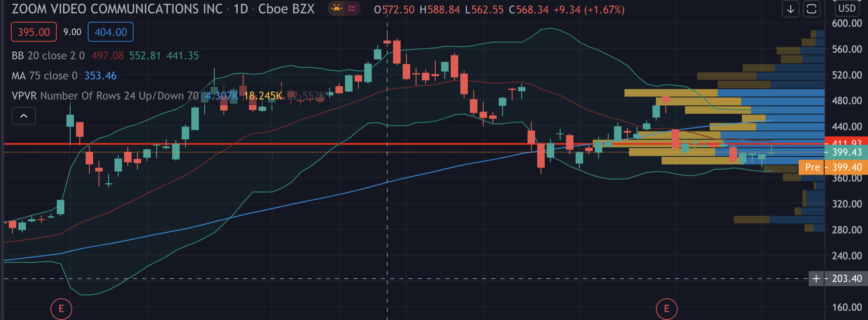This screenshot has width=868, height=320.
Task: Select the VPVR Number Of Rows indicator
Action: click(105, 96)
